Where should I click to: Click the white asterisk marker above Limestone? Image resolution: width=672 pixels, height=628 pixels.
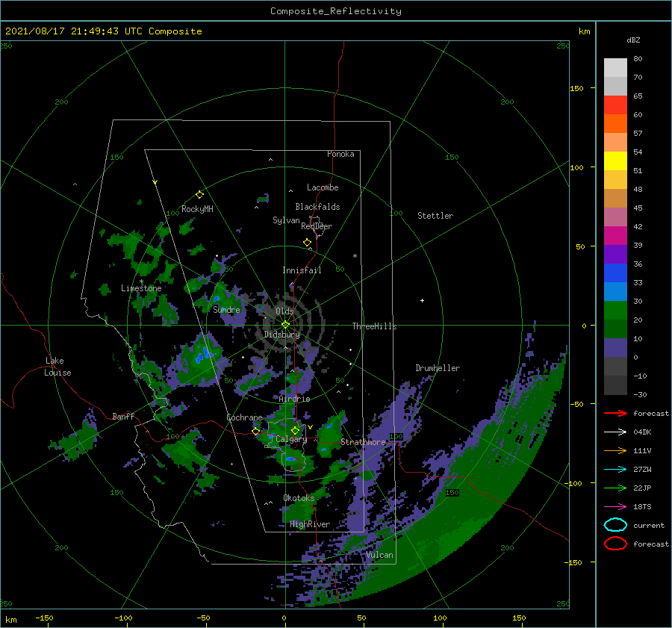141,282
